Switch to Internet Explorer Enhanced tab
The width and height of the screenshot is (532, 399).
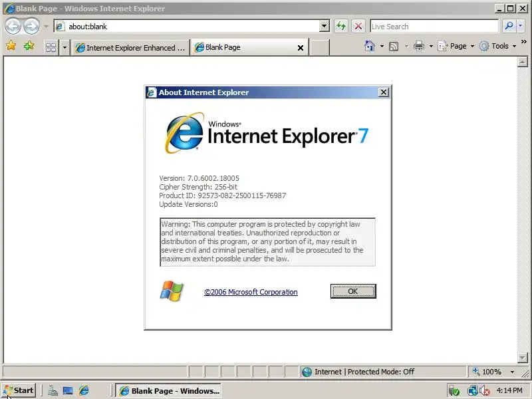130,47
